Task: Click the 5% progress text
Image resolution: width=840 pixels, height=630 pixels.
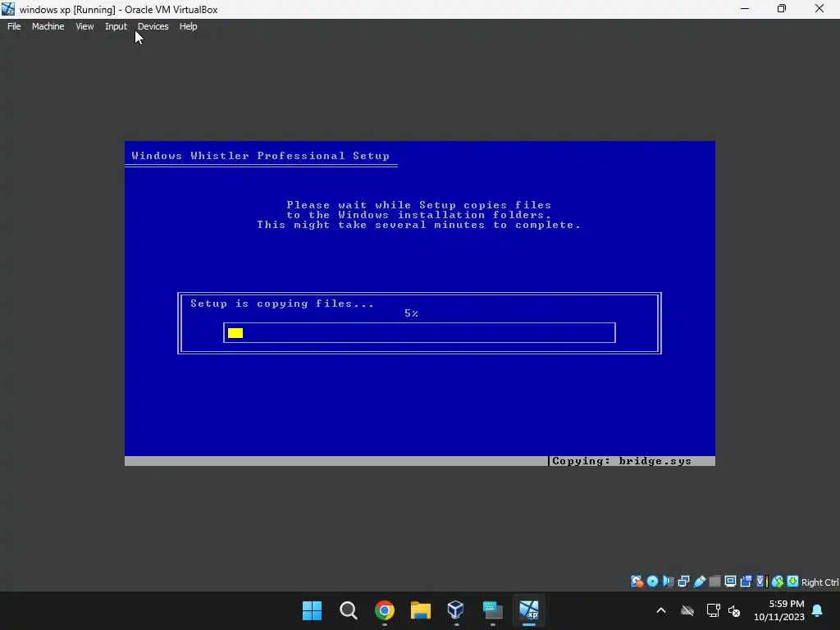Action: point(411,313)
